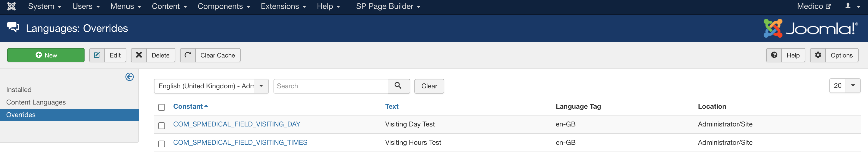Open the English (United Kingdom) language filter dropdown
The width and height of the screenshot is (868, 162).
pyautogui.click(x=261, y=86)
